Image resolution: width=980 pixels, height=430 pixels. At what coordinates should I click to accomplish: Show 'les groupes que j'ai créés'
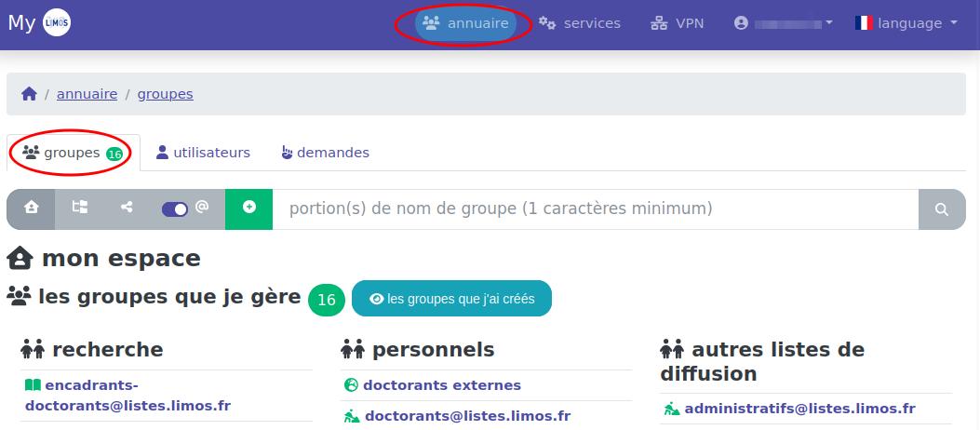pyautogui.click(x=451, y=299)
